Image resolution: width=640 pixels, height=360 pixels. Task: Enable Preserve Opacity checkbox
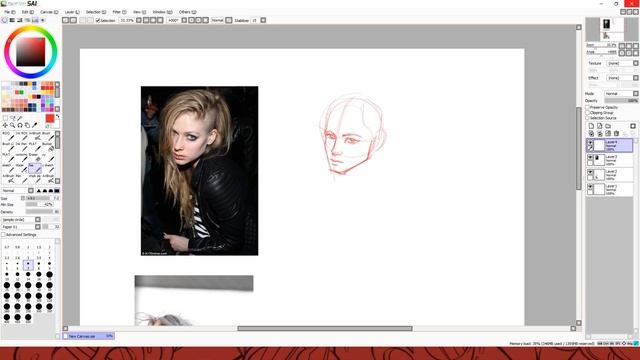pyautogui.click(x=588, y=107)
